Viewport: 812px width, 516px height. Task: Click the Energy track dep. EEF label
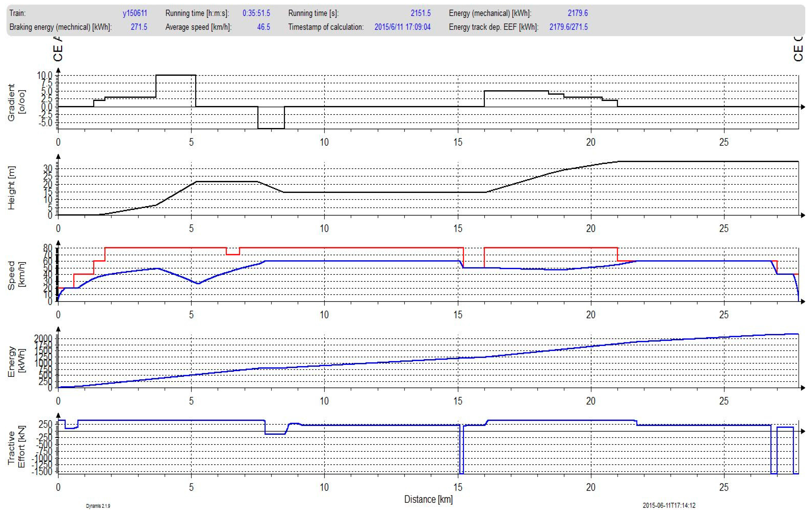tap(493, 27)
